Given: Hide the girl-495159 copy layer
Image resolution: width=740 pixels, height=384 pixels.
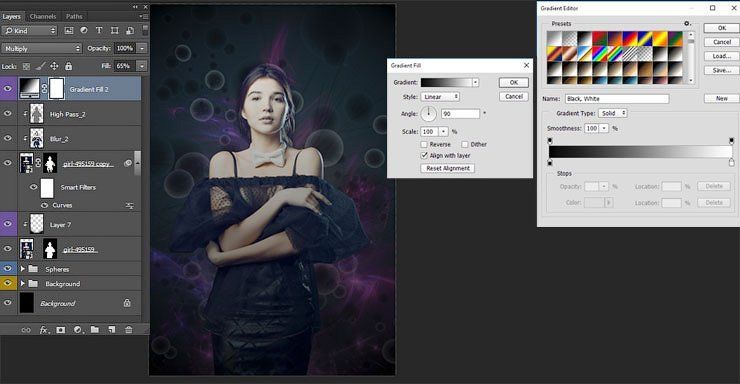Looking at the screenshot, I should [8, 163].
